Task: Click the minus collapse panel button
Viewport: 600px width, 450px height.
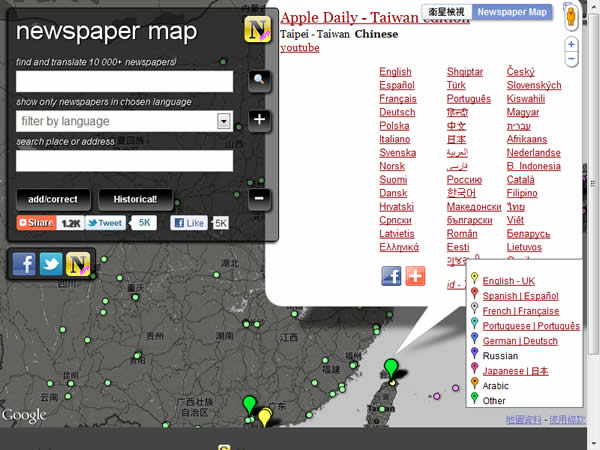Action: point(259,199)
